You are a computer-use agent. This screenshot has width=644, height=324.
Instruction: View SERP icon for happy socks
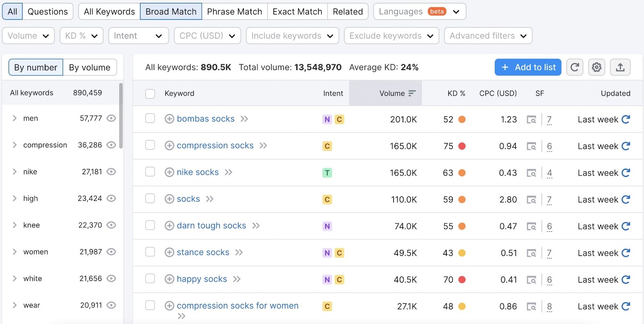(x=532, y=280)
